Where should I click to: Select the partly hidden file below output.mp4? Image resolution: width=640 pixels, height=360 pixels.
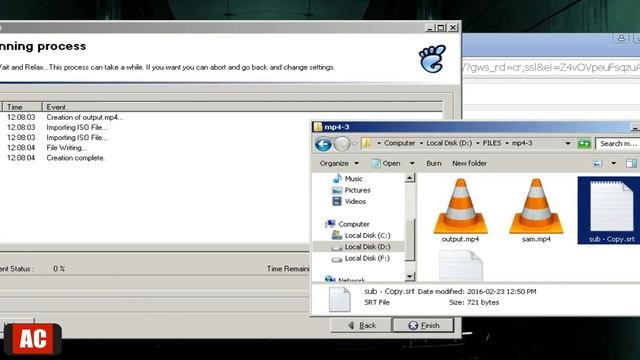point(461,266)
